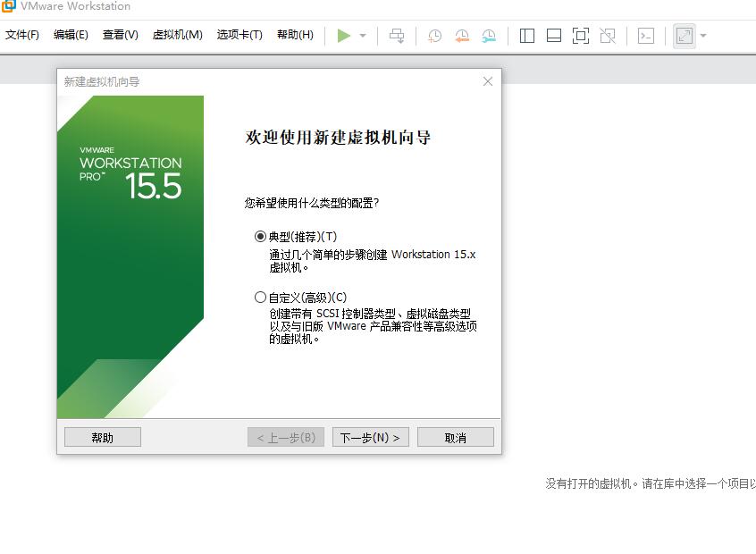The image size is (756, 554).
Task: Click the Unity mode toolbar icon
Action: pyautogui.click(x=608, y=36)
